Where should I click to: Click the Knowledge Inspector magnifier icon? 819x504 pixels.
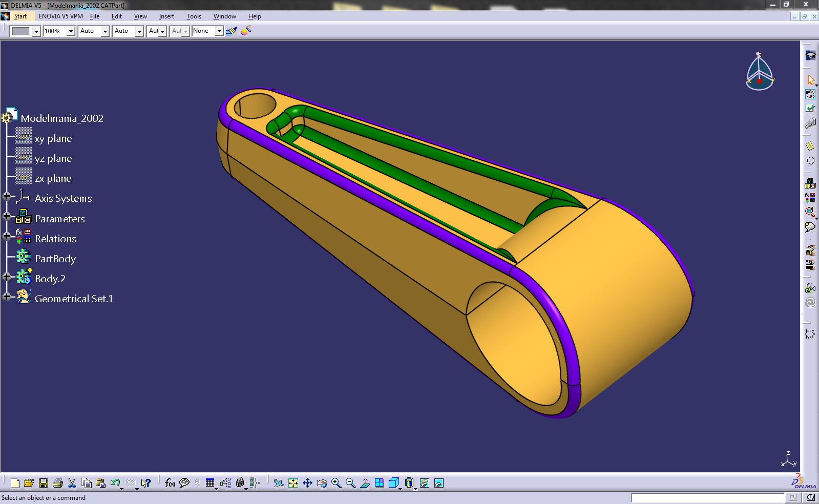810,212
